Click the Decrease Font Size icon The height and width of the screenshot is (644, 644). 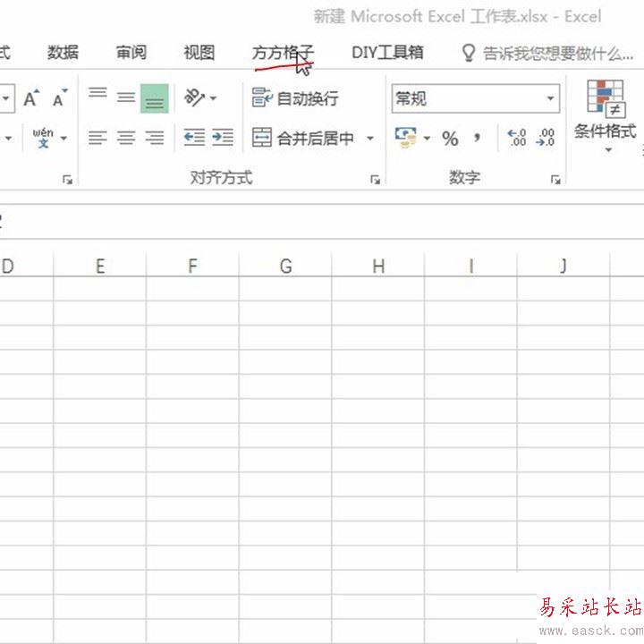coord(60,98)
